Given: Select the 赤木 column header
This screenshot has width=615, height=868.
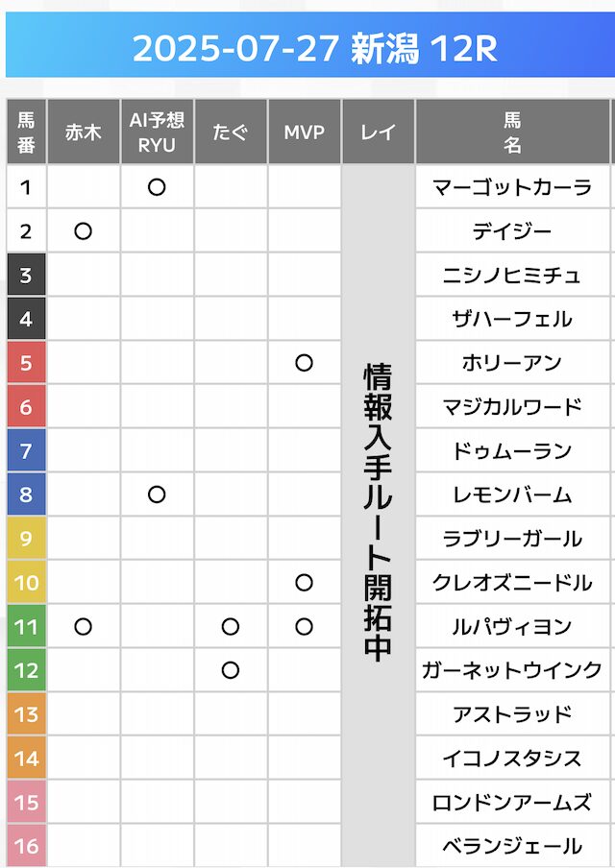Looking at the screenshot, I should [x=84, y=133].
